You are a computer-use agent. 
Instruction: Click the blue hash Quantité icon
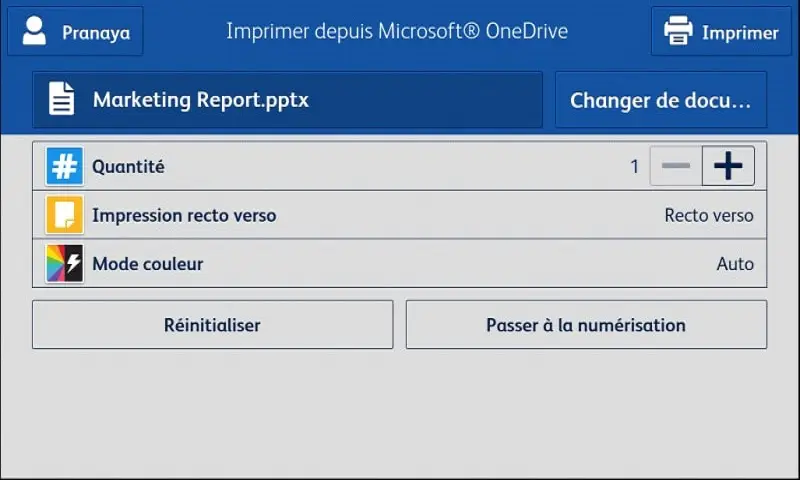click(x=64, y=166)
